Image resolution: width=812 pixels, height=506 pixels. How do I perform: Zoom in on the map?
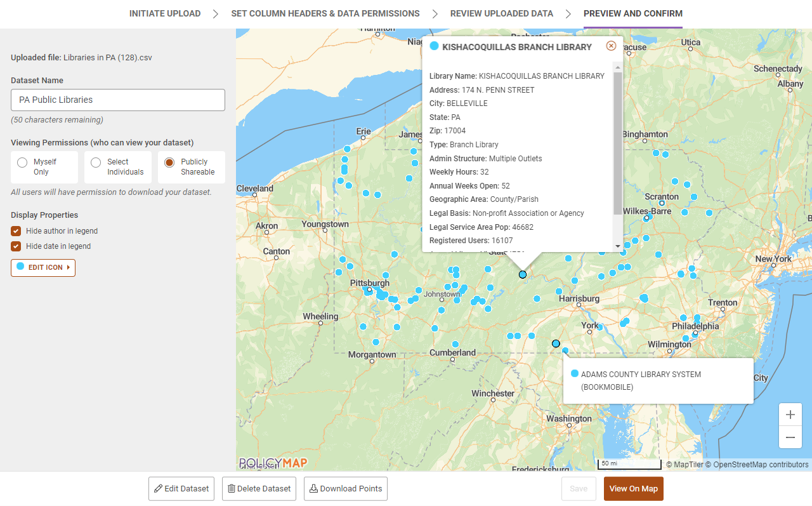pyautogui.click(x=790, y=415)
